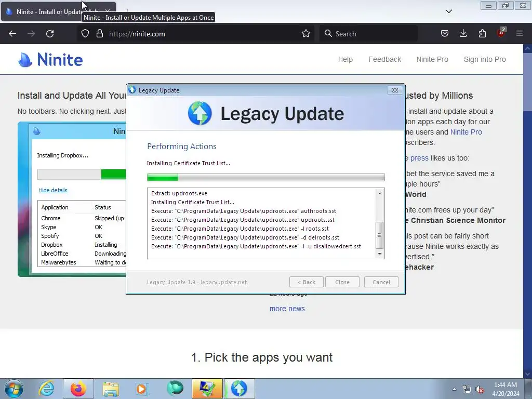Select the disallowedcert.sst log line
Screen dimensions: 532x399
click(x=256, y=246)
